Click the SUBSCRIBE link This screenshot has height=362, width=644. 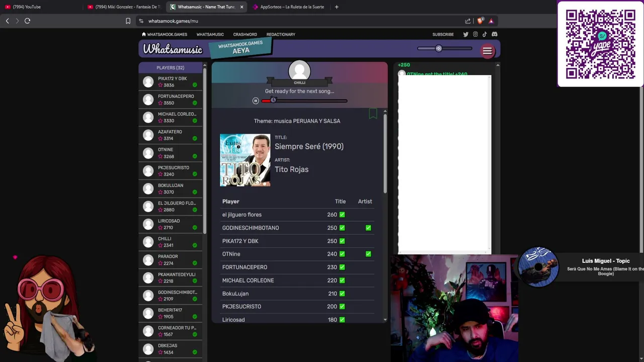click(x=443, y=34)
